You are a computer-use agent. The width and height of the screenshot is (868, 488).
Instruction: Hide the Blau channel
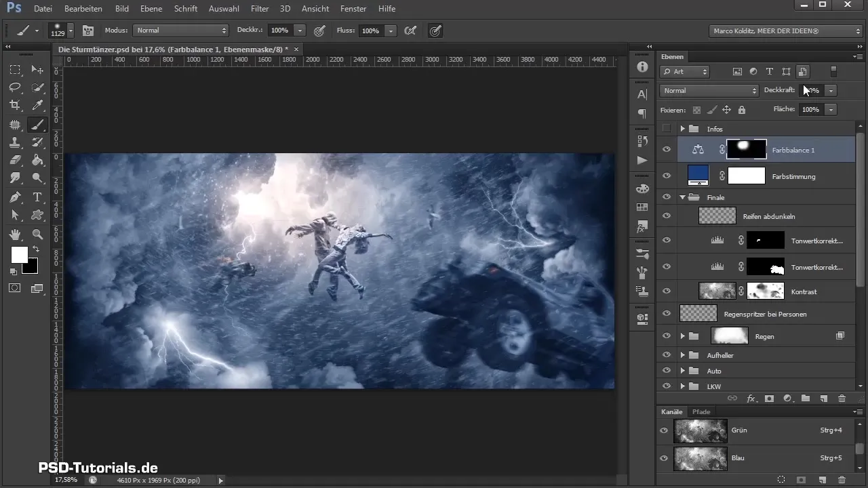point(664,458)
